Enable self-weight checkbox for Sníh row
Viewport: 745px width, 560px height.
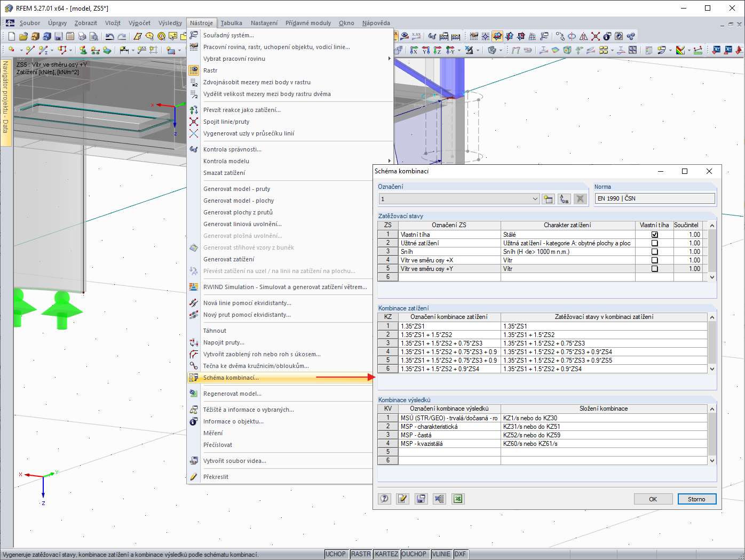click(x=654, y=252)
